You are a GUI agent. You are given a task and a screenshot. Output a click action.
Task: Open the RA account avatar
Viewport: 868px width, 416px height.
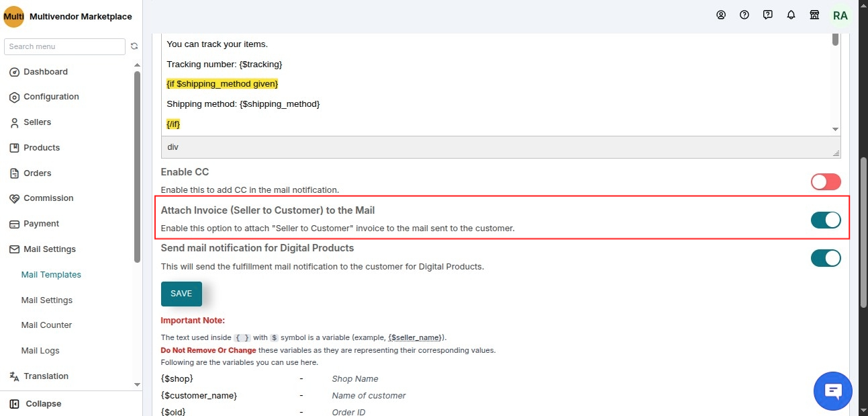coord(840,15)
